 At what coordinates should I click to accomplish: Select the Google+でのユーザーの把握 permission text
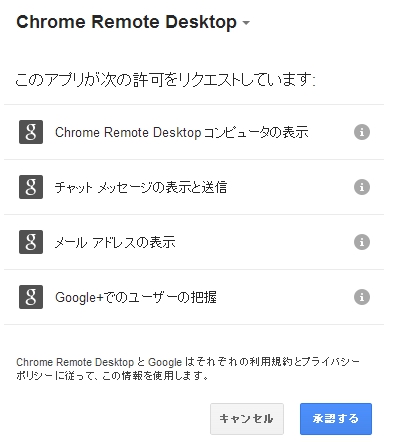[136, 297]
